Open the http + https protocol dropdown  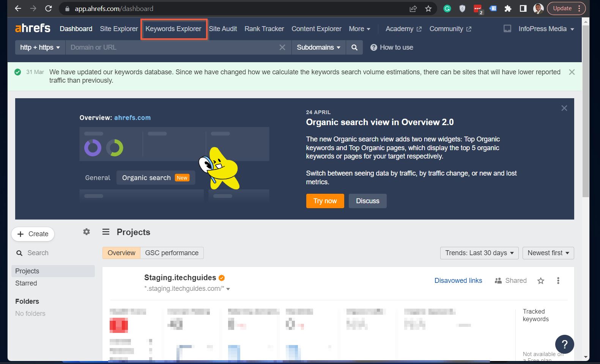coord(40,47)
